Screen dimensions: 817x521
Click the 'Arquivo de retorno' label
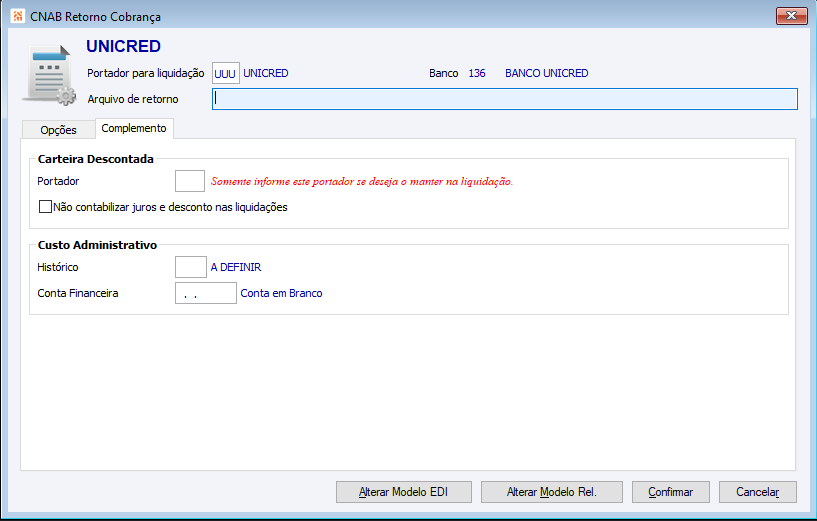tap(133, 99)
